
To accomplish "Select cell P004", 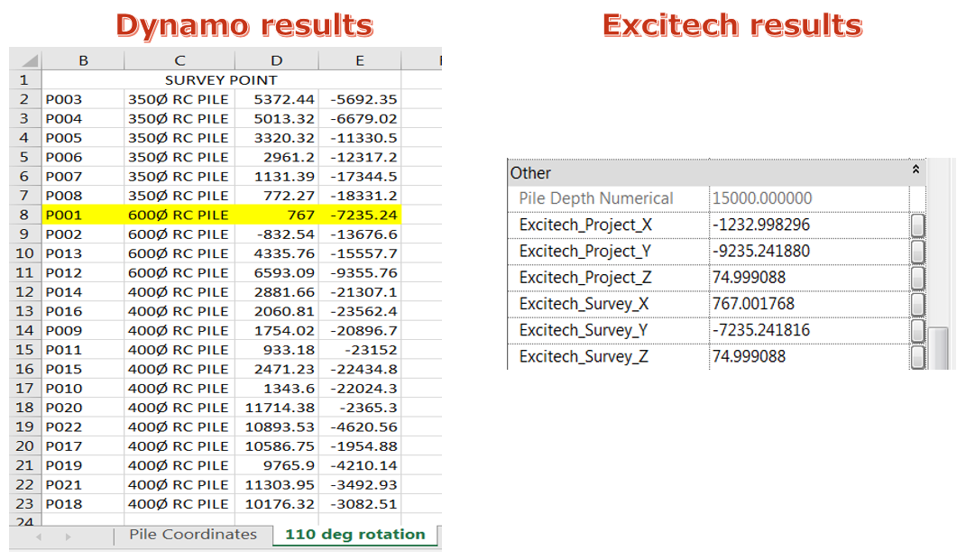I will (83, 118).
